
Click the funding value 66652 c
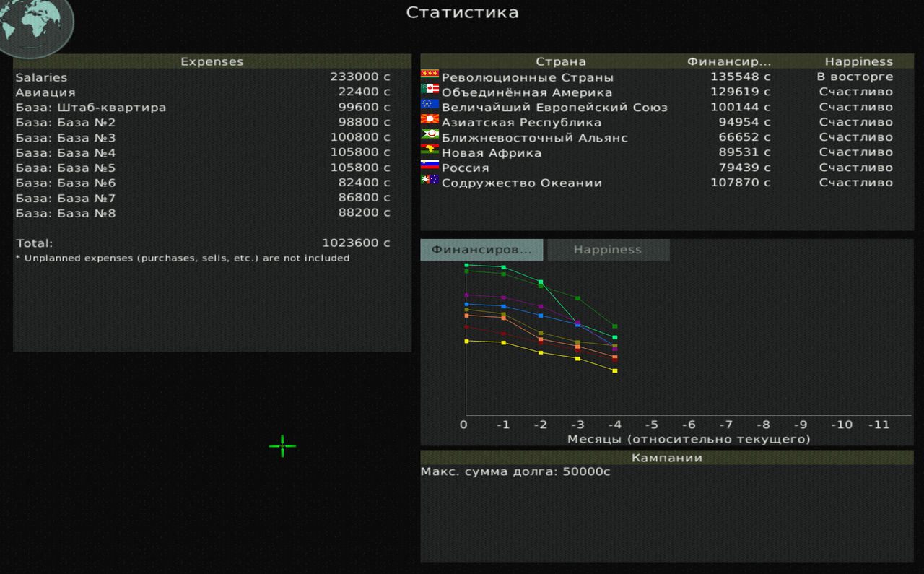744,138
